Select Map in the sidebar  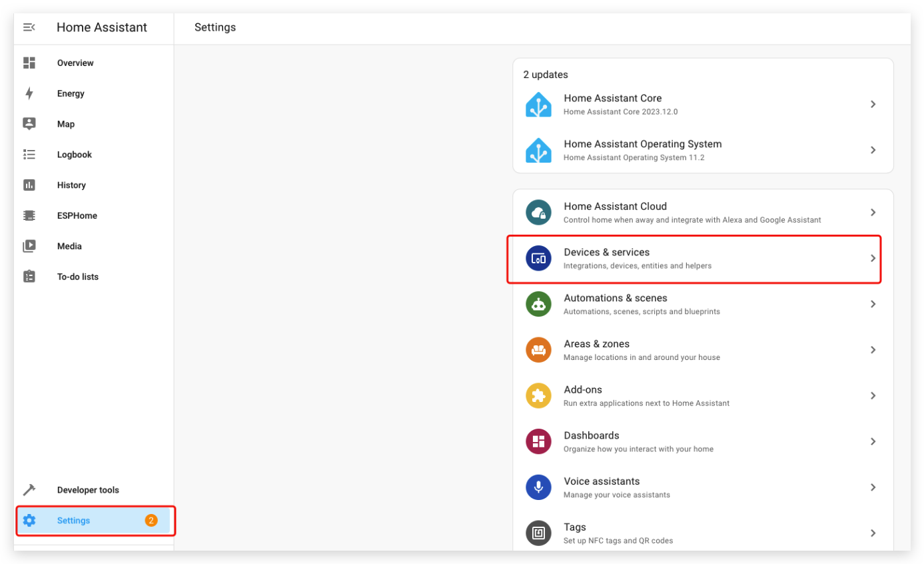click(x=93, y=124)
